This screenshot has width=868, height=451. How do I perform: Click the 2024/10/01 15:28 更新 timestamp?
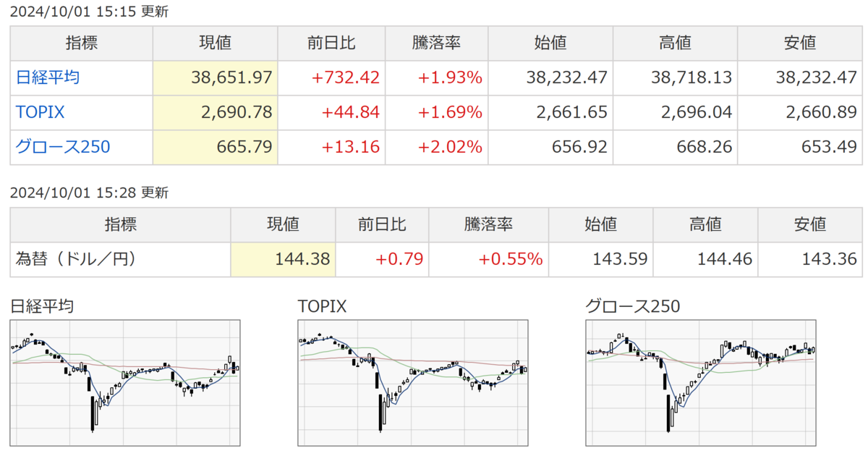[x=90, y=193]
